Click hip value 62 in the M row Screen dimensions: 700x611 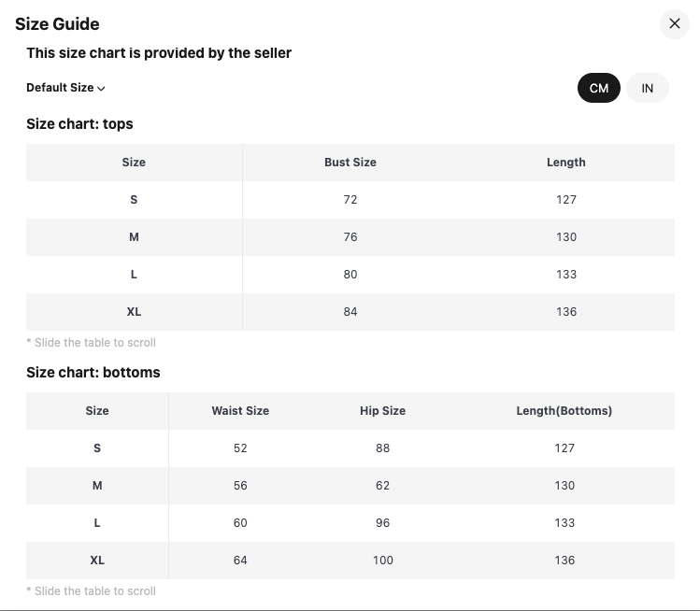(382, 486)
